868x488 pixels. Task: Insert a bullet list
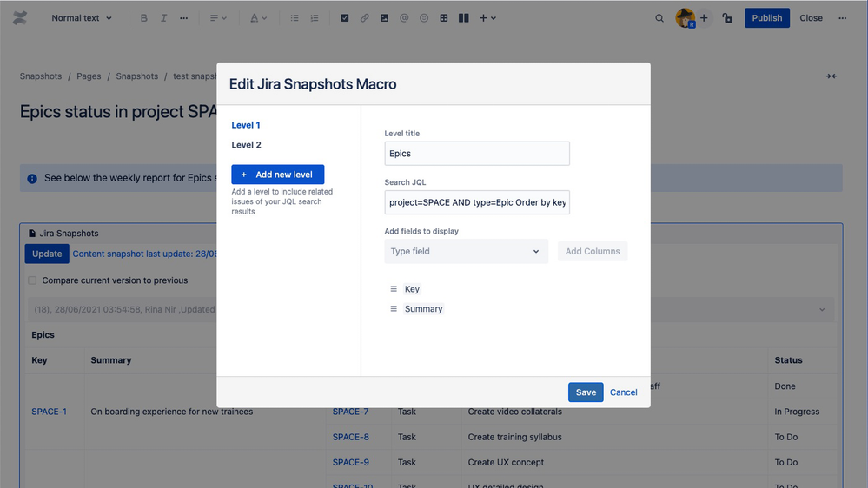pos(295,18)
